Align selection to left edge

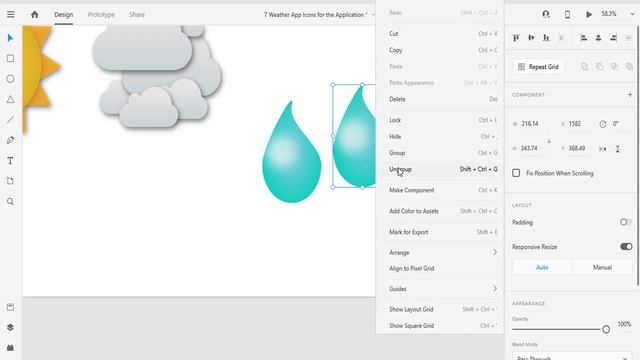[584, 38]
